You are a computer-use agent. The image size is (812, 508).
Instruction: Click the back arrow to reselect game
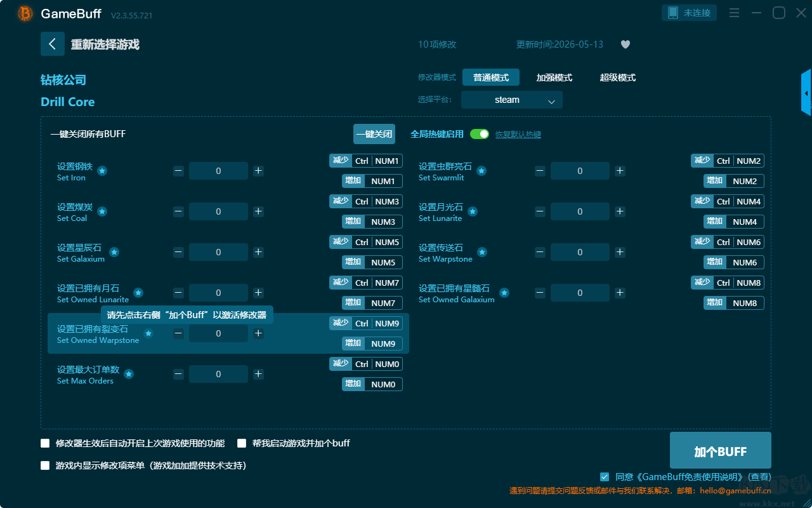tap(53, 44)
